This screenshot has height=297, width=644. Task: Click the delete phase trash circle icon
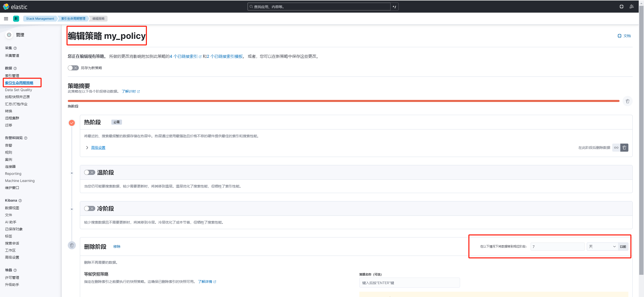click(72, 245)
